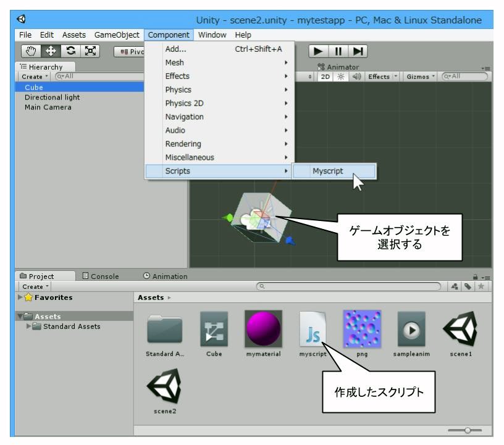Expand the Miscellaneous submenu
Image resolution: width=504 pixels, height=445 pixels.
pyautogui.click(x=219, y=157)
